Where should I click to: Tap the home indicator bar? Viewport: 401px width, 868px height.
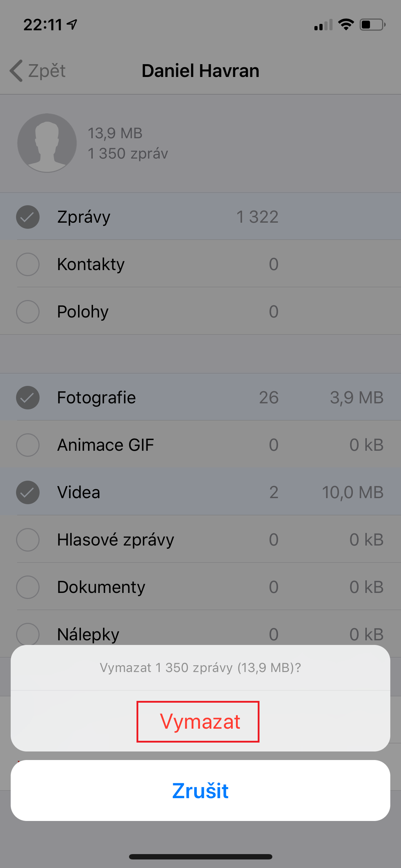pyautogui.click(x=200, y=857)
